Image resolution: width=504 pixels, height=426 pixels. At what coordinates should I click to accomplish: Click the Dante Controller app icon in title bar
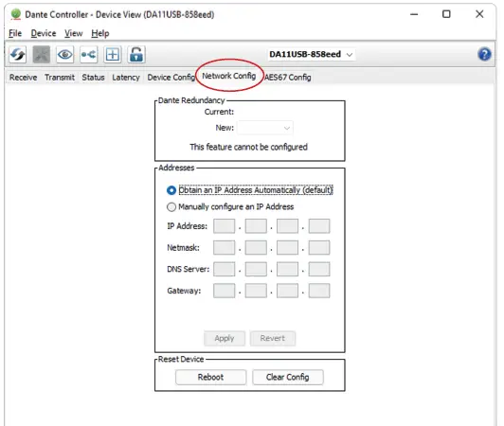point(15,14)
